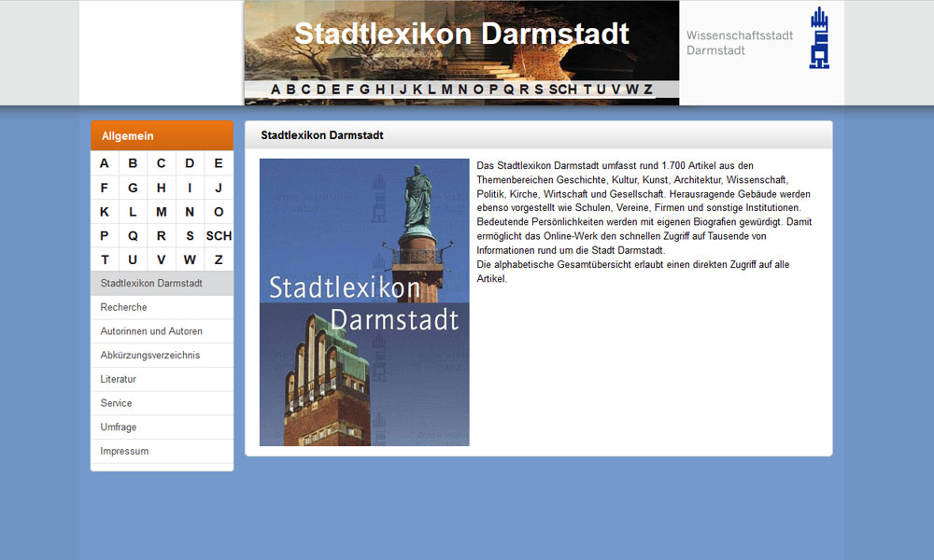Click the Allgemein orange panel header
The width and height of the screenshot is (934, 560).
point(162,136)
